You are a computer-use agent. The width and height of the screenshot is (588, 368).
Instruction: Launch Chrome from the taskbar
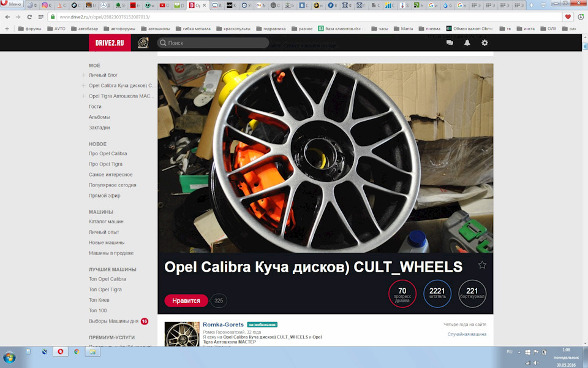click(77, 352)
